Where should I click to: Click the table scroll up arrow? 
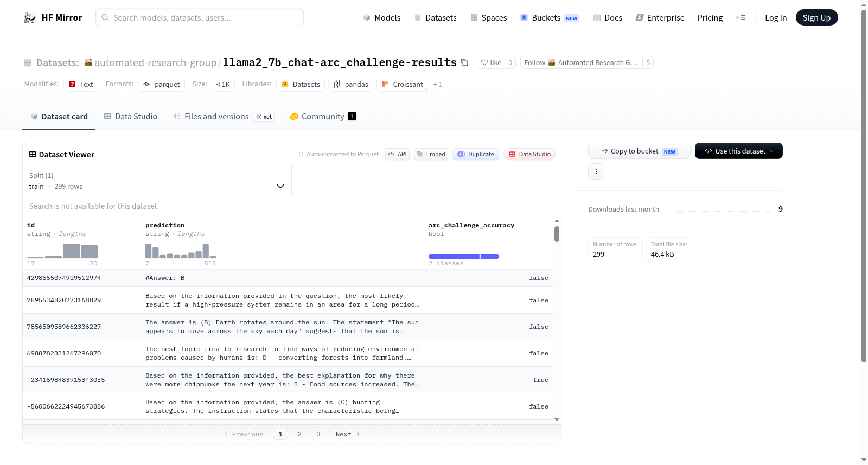[x=557, y=221]
